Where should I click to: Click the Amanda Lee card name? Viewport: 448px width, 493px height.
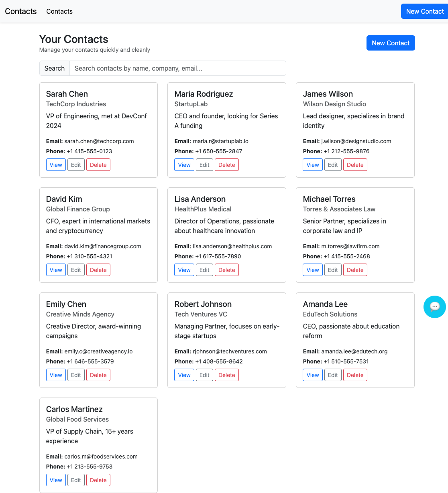[325, 304]
